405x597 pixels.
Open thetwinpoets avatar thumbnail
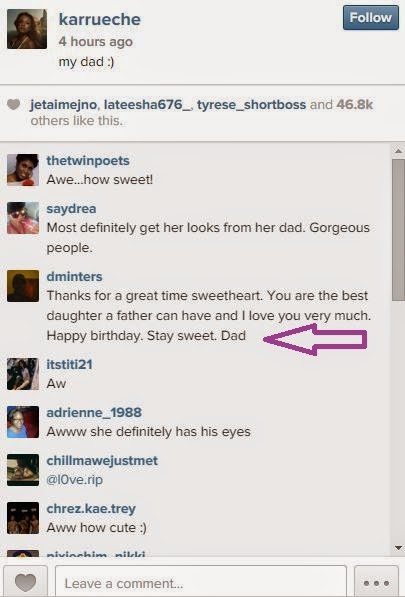click(23, 170)
